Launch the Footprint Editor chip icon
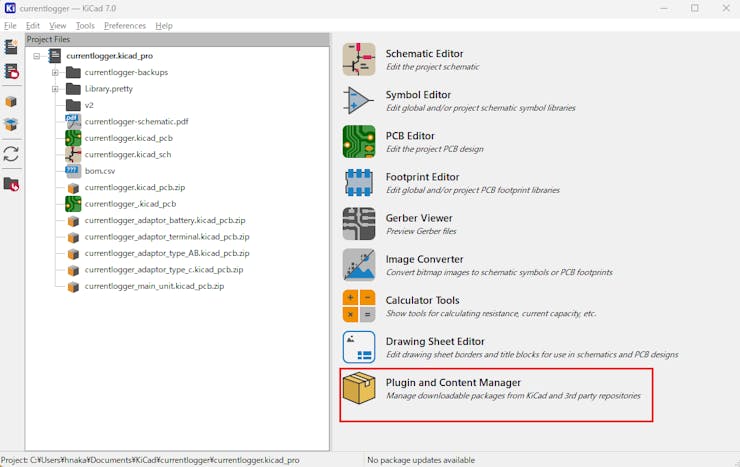The image size is (740, 467). click(359, 183)
